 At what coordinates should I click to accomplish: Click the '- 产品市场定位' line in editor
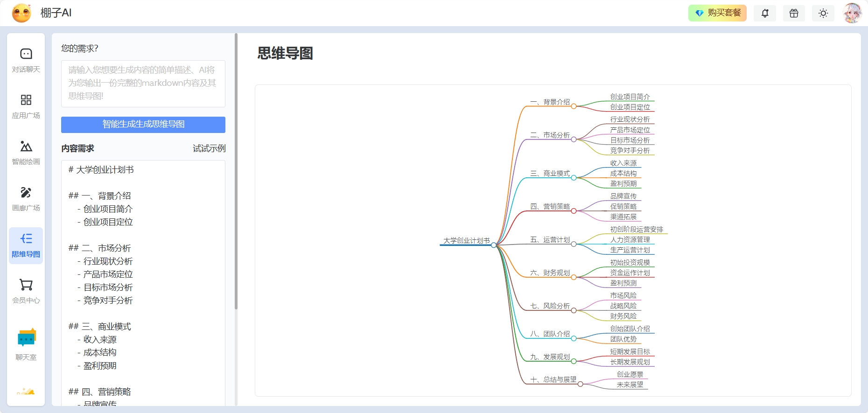pos(105,274)
